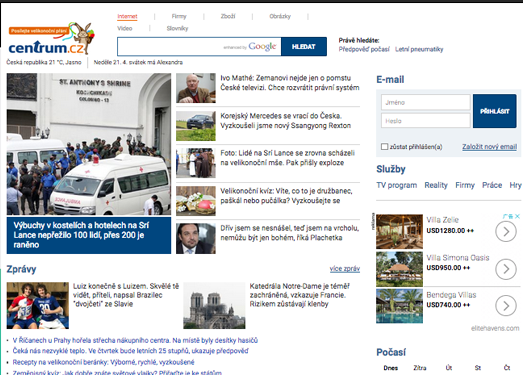Open Villa Zelie ad photo

point(399,232)
